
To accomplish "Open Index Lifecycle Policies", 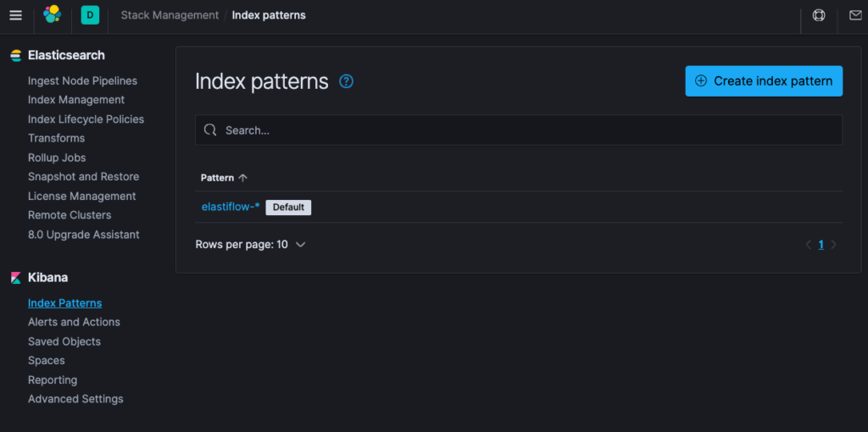I will (86, 119).
